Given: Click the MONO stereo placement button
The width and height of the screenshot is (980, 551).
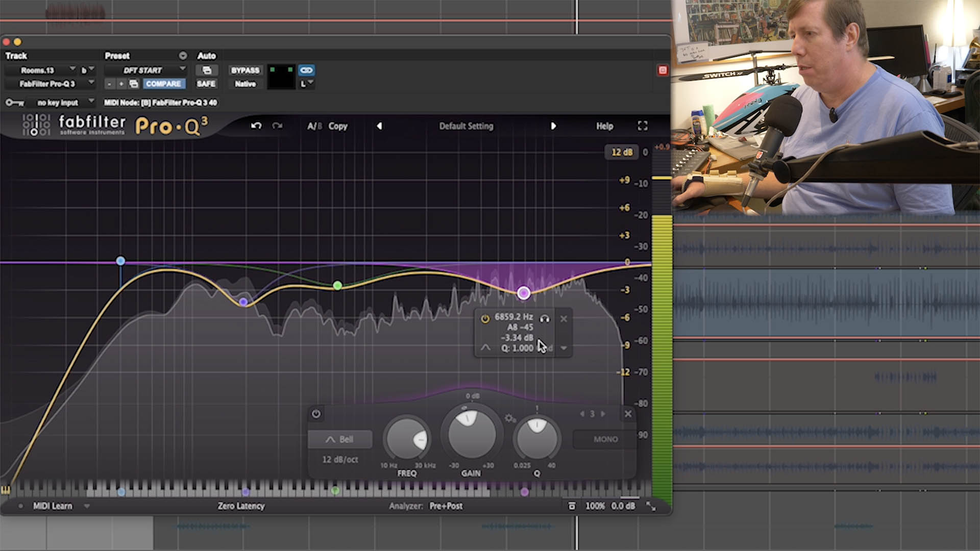Looking at the screenshot, I should click(x=605, y=439).
